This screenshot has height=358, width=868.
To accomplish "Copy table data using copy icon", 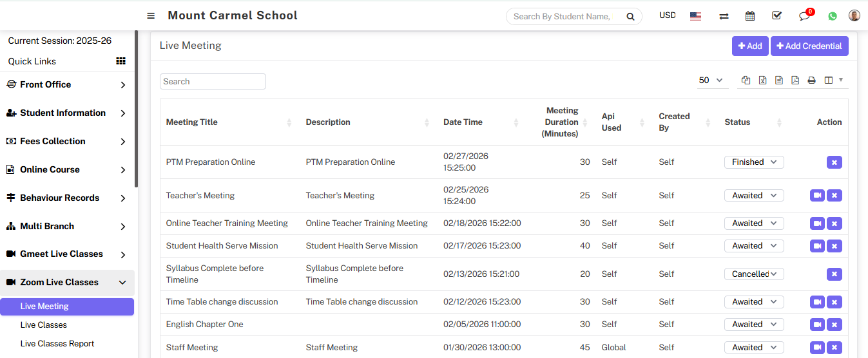I will pyautogui.click(x=746, y=80).
